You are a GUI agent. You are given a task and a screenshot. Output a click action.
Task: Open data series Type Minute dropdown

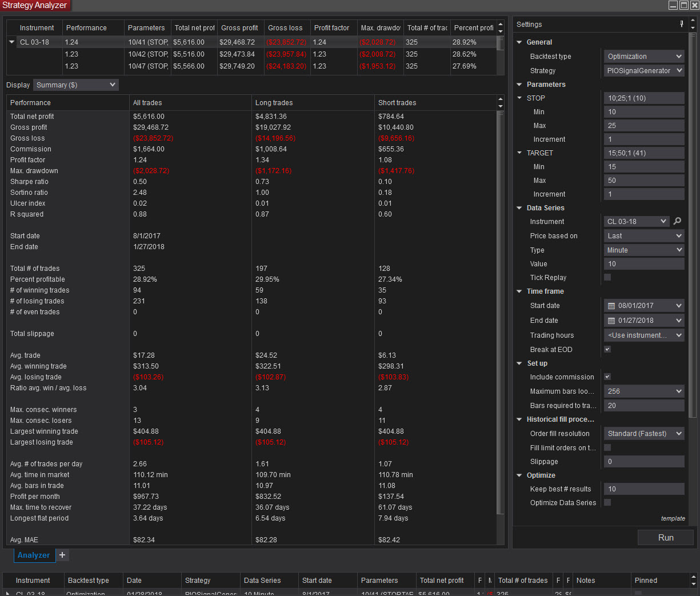point(644,250)
